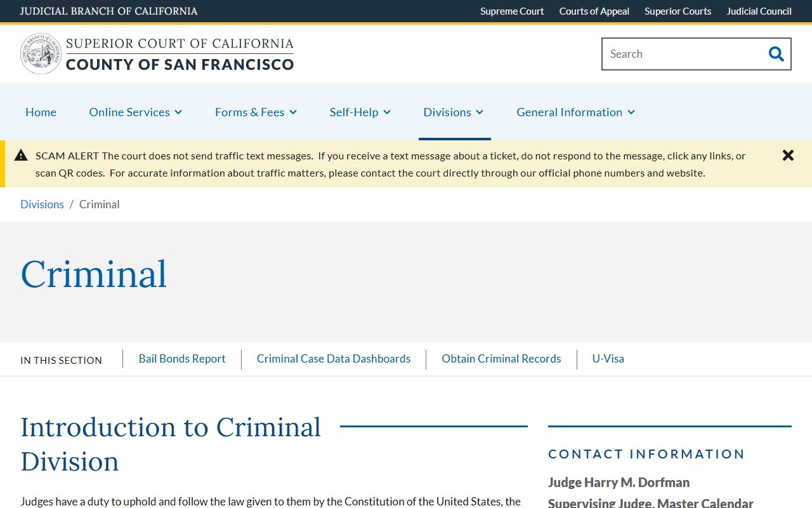
Task: Click the County of San Francisco heading
Action: pyautogui.click(x=180, y=64)
